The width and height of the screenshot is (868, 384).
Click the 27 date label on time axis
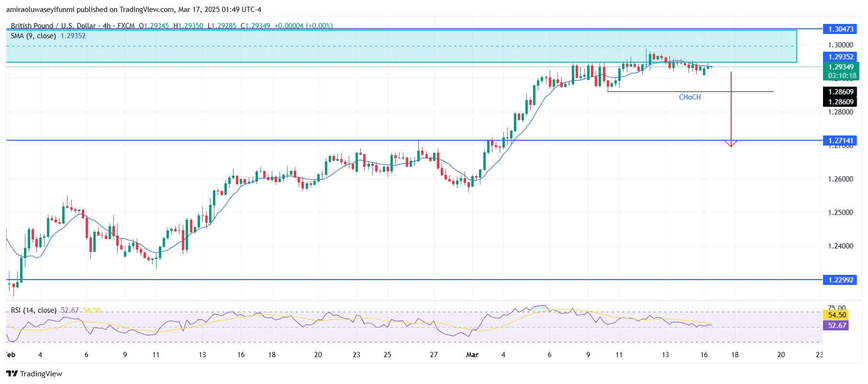[x=434, y=355]
